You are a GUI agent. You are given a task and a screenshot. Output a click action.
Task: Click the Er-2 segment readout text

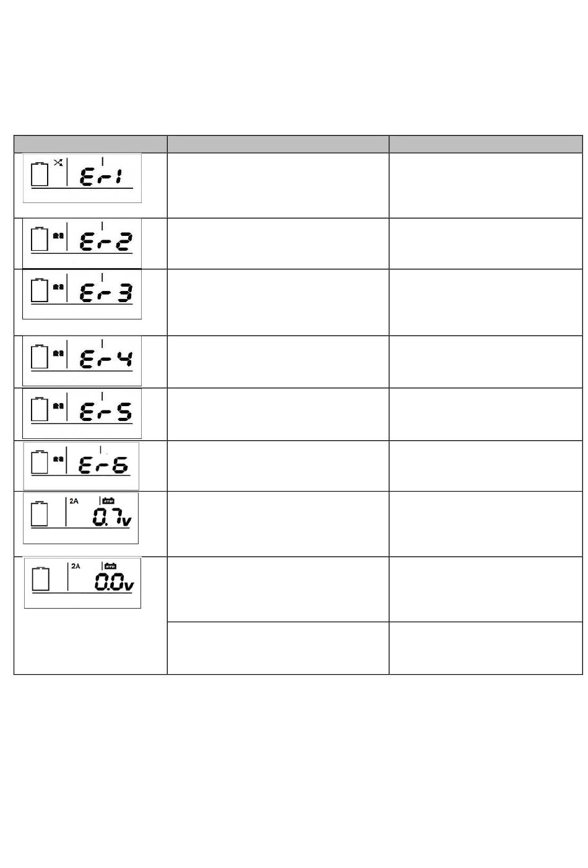click(106, 241)
